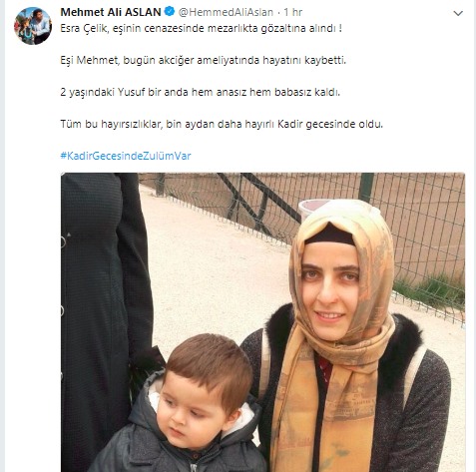
Task: Click the toddler in the grey jacket
Action: click(183, 406)
